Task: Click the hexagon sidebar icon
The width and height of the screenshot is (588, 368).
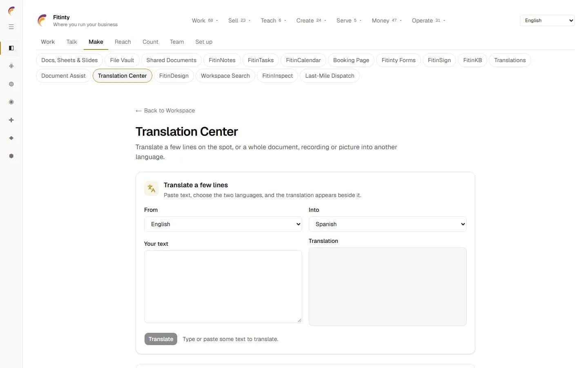Action: coord(11,156)
